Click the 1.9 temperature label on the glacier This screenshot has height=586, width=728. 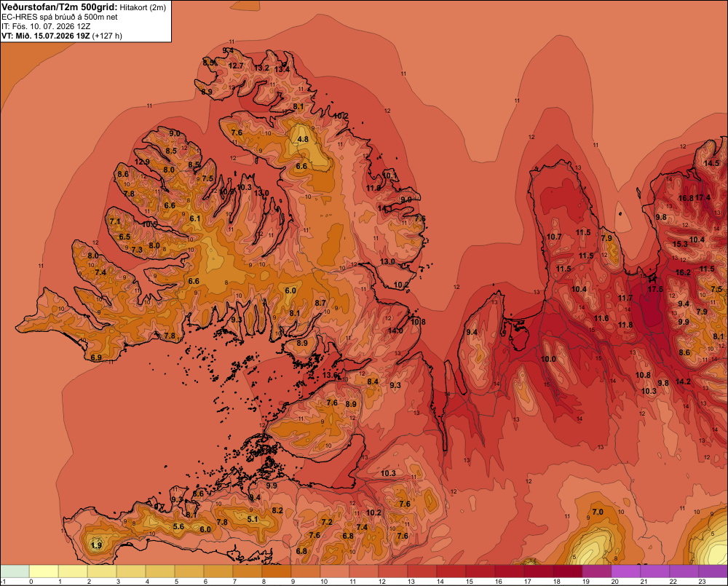[x=97, y=545]
